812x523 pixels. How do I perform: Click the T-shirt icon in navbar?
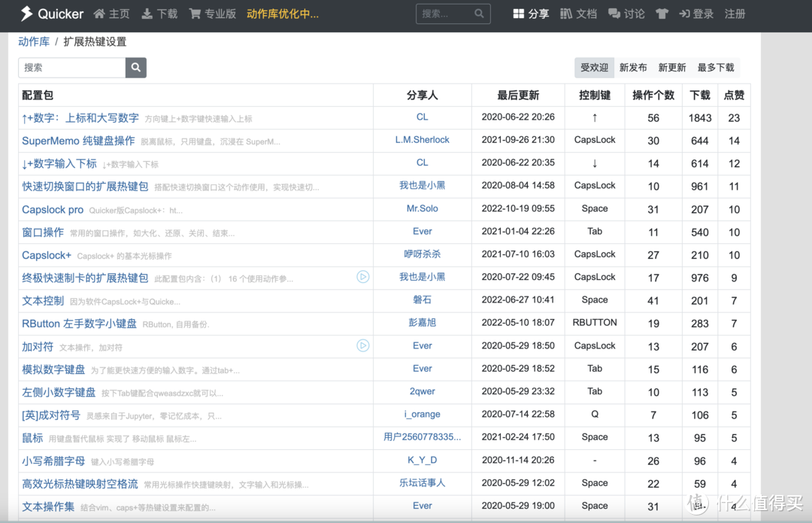tap(662, 14)
